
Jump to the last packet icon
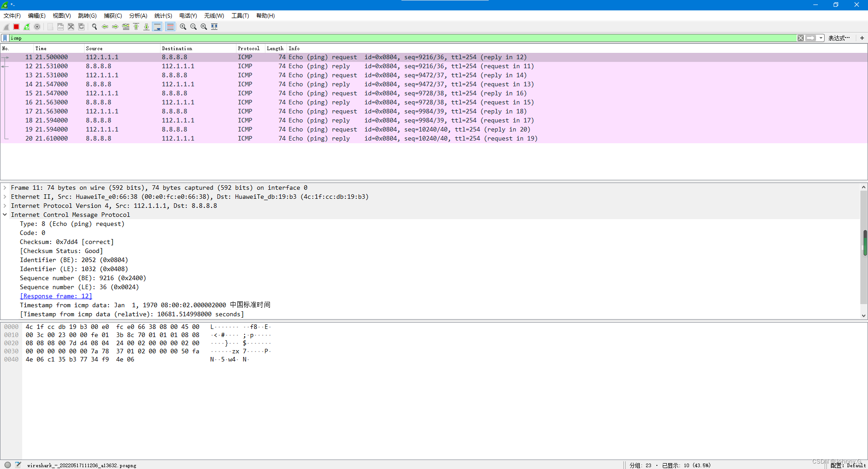[x=146, y=27]
